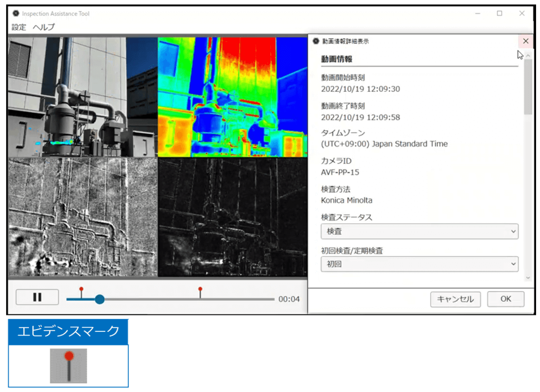540x392 pixels.
Task: Open the 検査ステータス dropdown
Action: click(419, 231)
